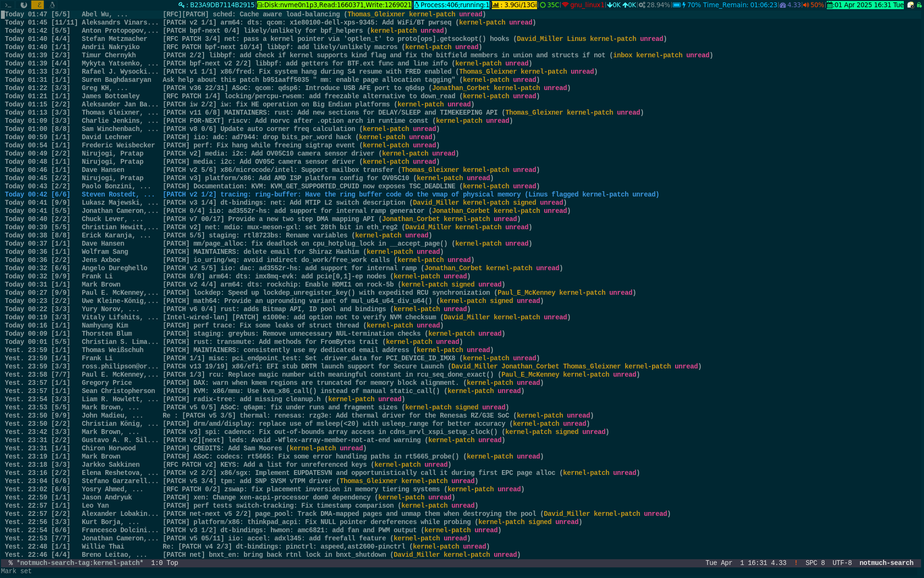Open Chiron Horwood CREDITS Sam Moores thread

pos(185,448)
